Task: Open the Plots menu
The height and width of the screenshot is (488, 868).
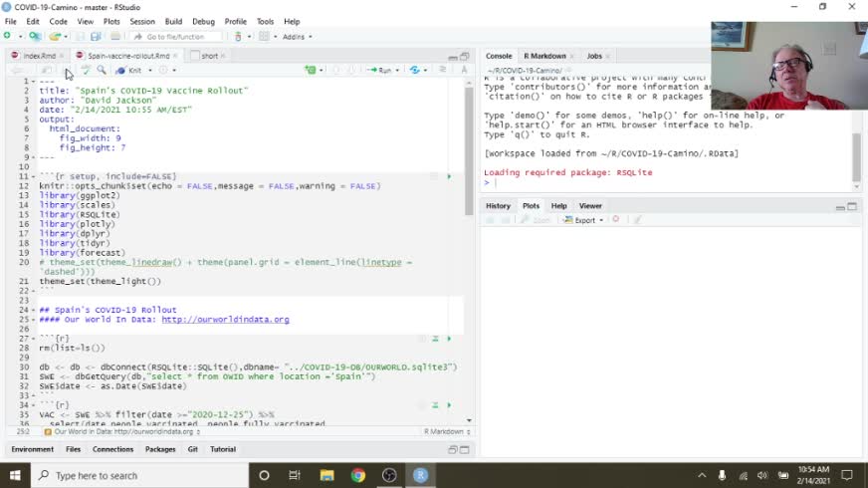Action: point(111,22)
